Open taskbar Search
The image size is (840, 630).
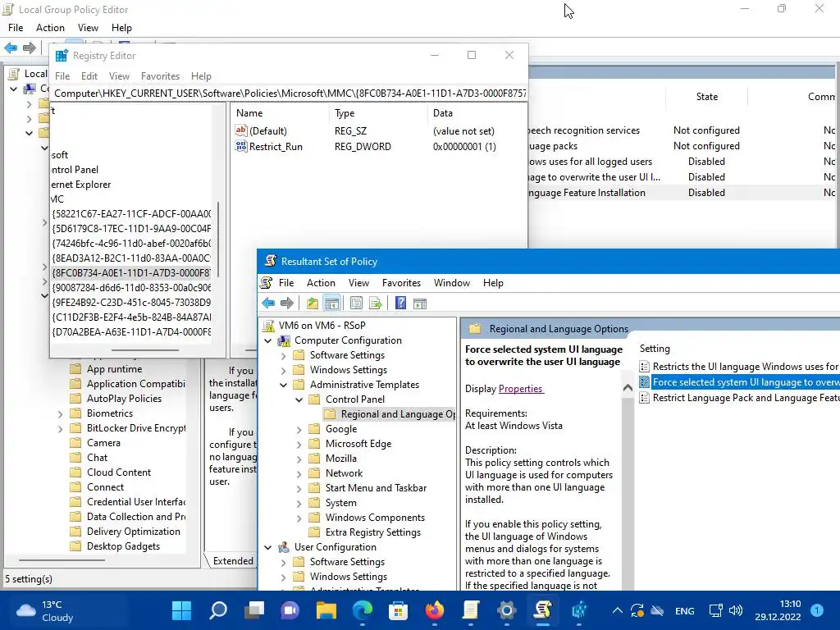tap(218, 610)
